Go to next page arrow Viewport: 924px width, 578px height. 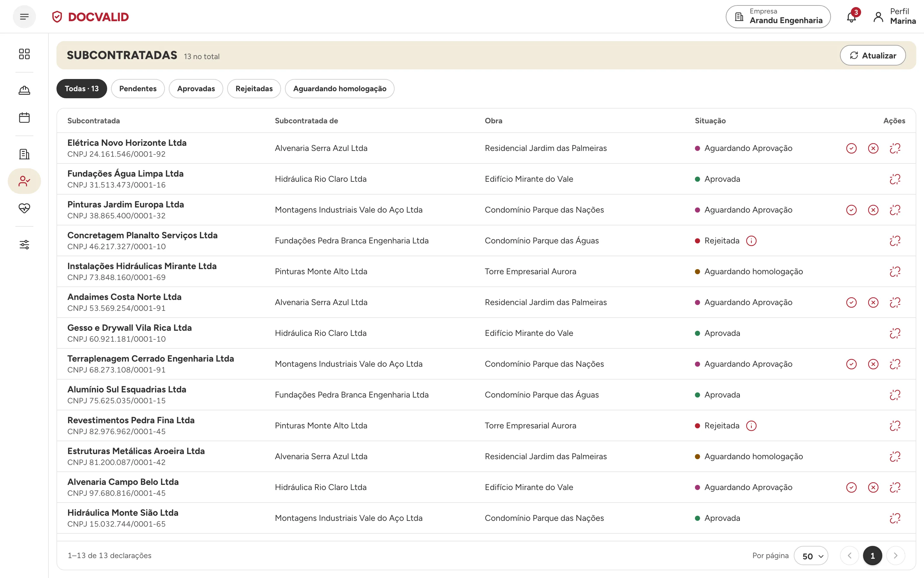pos(895,556)
